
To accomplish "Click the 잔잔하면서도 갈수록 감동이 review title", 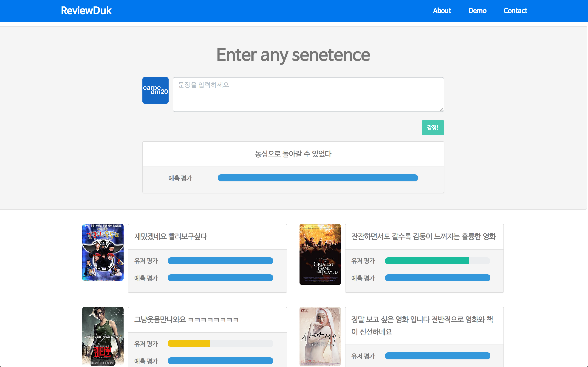I will tap(423, 236).
